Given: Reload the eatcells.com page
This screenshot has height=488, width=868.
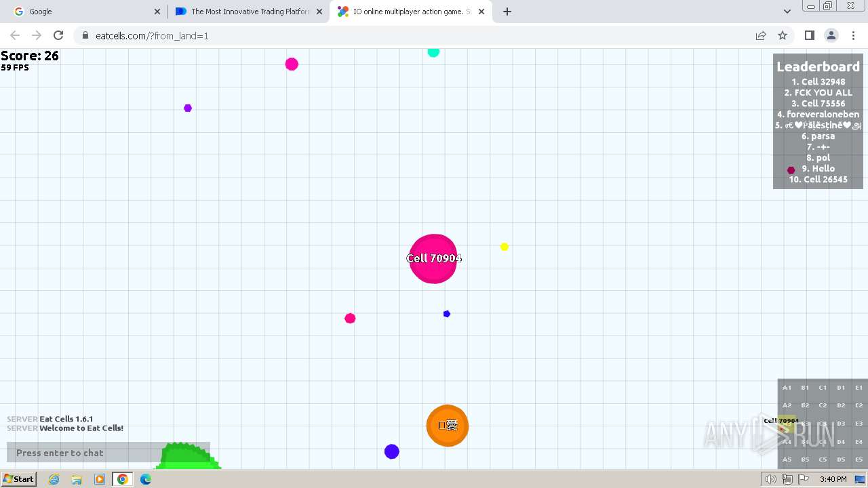Looking at the screenshot, I should 58,35.
